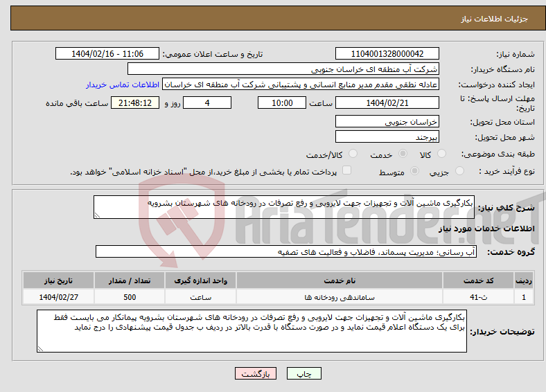Click the چاپ (print) button
Image resolution: width=546 pixels, height=392 pixels.
[303, 373]
